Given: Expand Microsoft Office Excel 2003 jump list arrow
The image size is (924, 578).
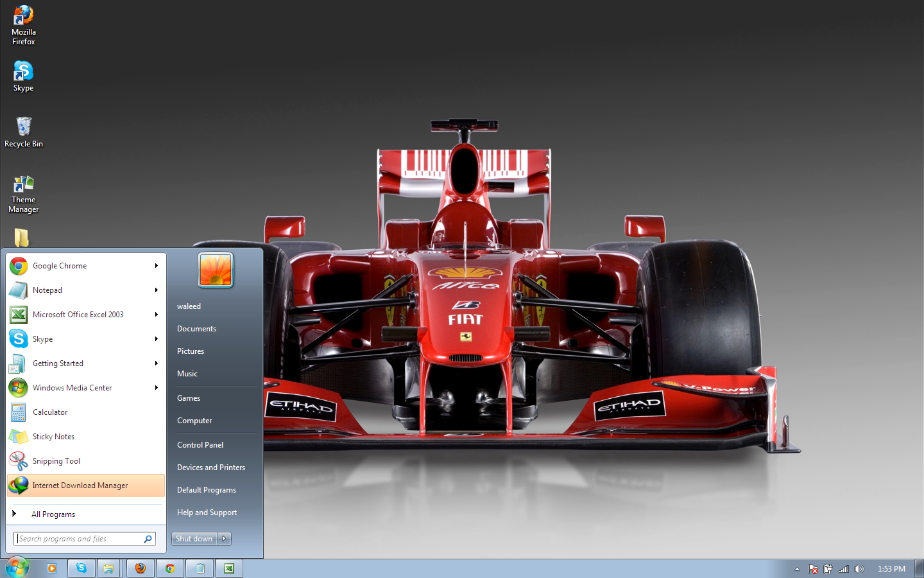Looking at the screenshot, I should pos(156,315).
